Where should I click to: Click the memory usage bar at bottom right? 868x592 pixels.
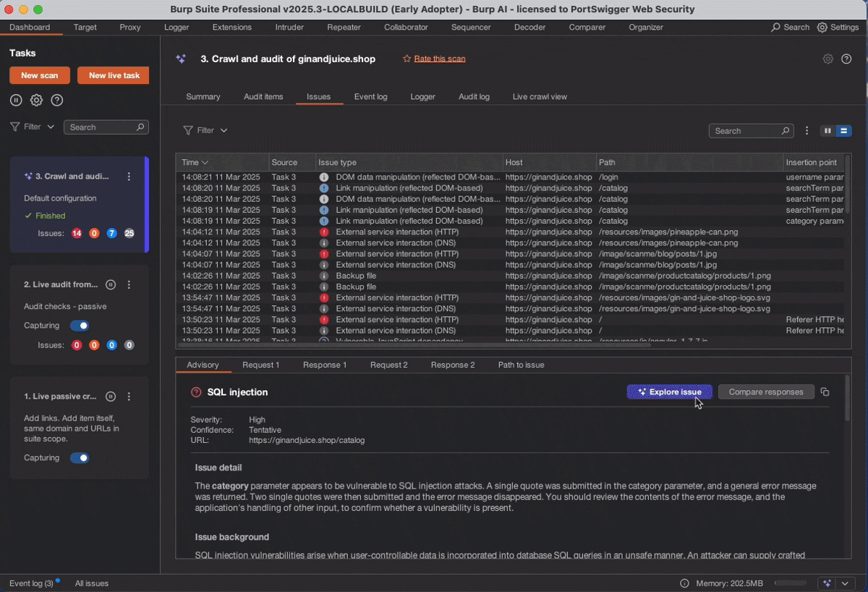[x=792, y=583]
